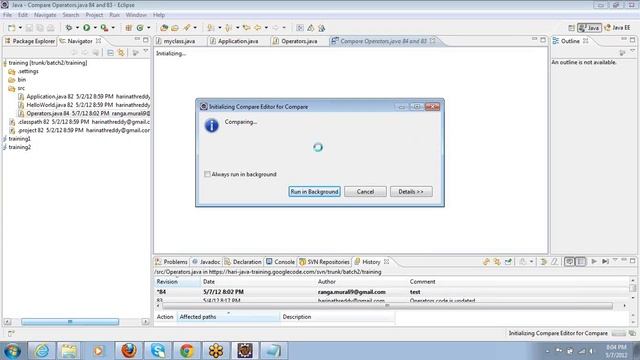Click the Cancel button in dialog
This screenshot has height=360, width=640.
click(365, 191)
